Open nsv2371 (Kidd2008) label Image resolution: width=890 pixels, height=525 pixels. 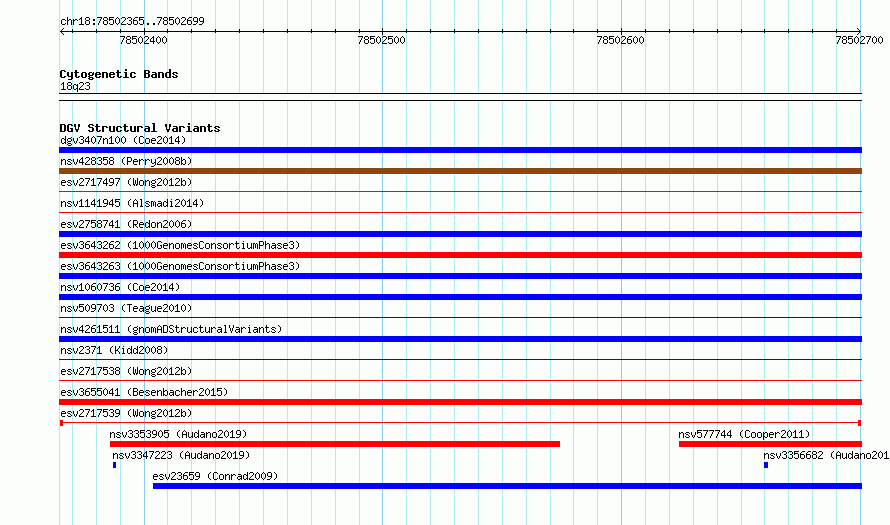tap(114, 350)
